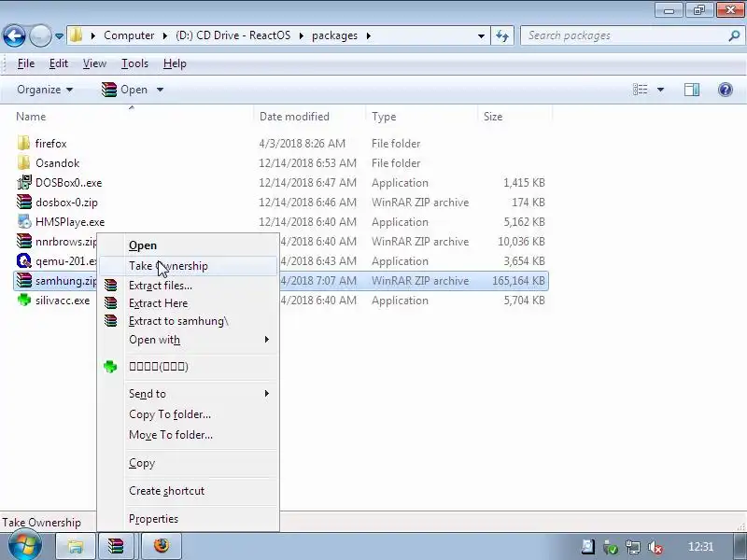Open the Help menu

(175, 63)
